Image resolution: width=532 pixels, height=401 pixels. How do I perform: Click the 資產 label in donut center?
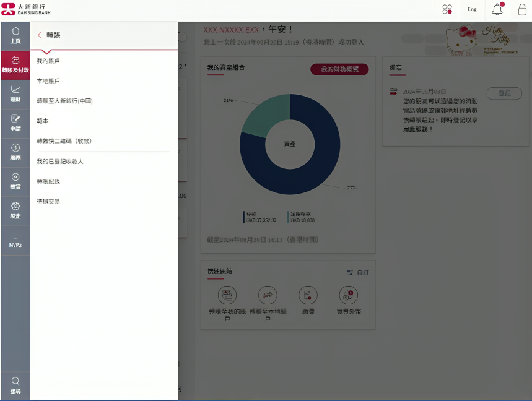pos(290,144)
